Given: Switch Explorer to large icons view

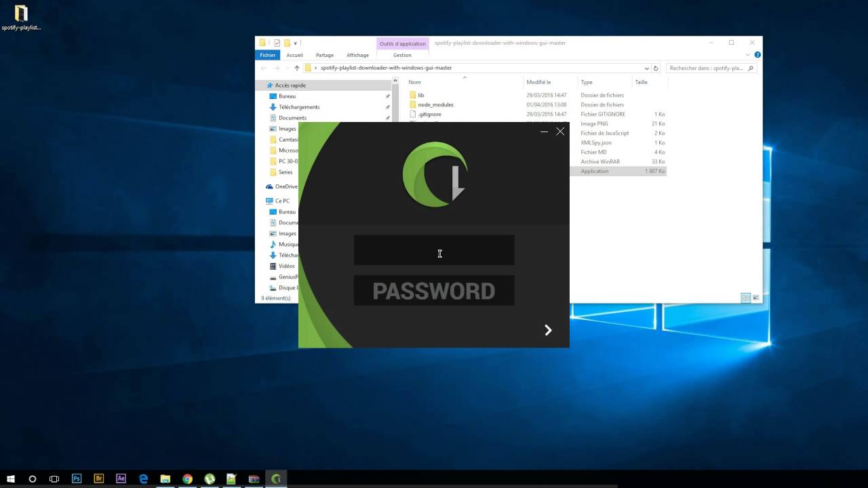Looking at the screenshot, I should (755, 298).
